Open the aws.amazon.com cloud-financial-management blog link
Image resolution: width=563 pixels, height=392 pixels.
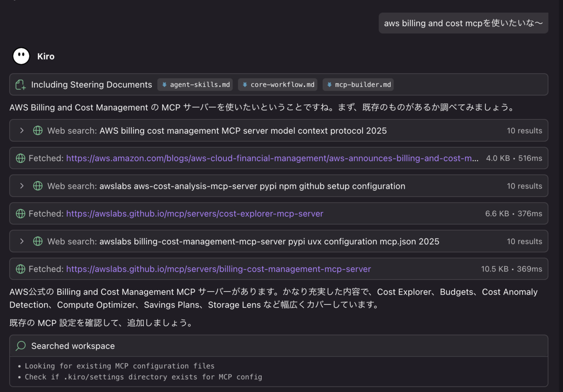(273, 158)
